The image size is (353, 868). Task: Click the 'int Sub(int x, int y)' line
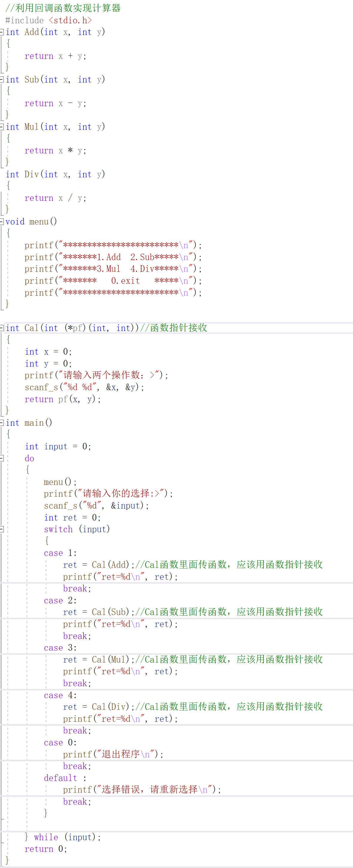55,80
